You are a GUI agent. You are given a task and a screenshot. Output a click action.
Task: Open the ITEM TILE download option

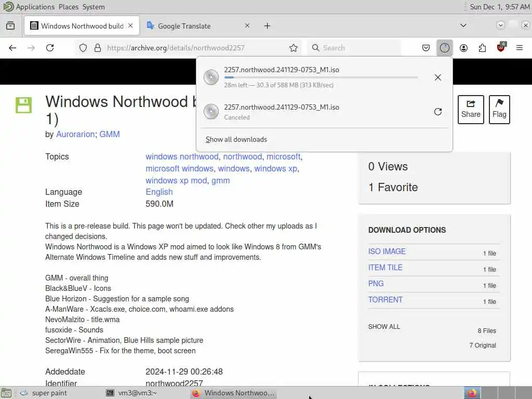pos(385,268)
